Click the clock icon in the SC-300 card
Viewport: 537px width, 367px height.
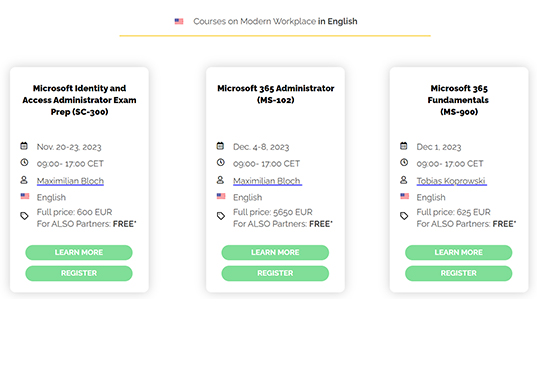click(x=24, y=162)
